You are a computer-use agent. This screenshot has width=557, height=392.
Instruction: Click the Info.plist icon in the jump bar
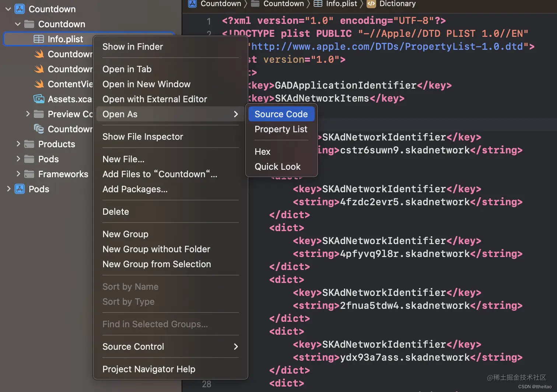(x=318, y=4)
